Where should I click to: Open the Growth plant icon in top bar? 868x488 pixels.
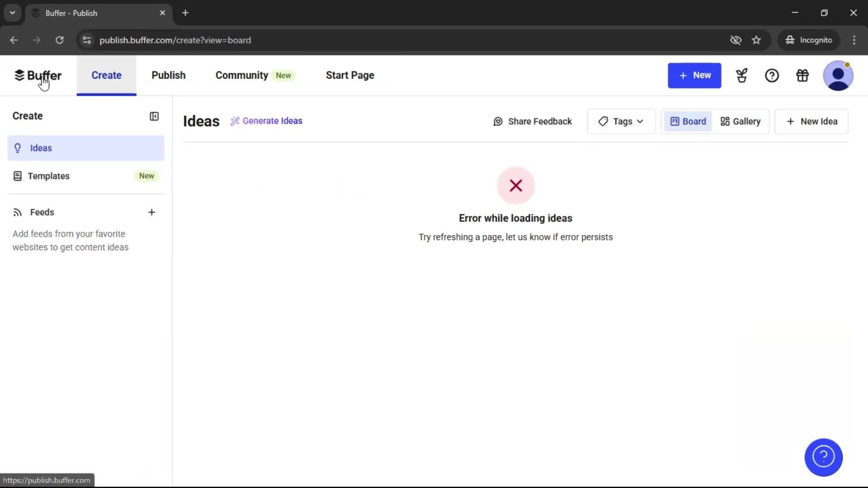coord(742,75)
